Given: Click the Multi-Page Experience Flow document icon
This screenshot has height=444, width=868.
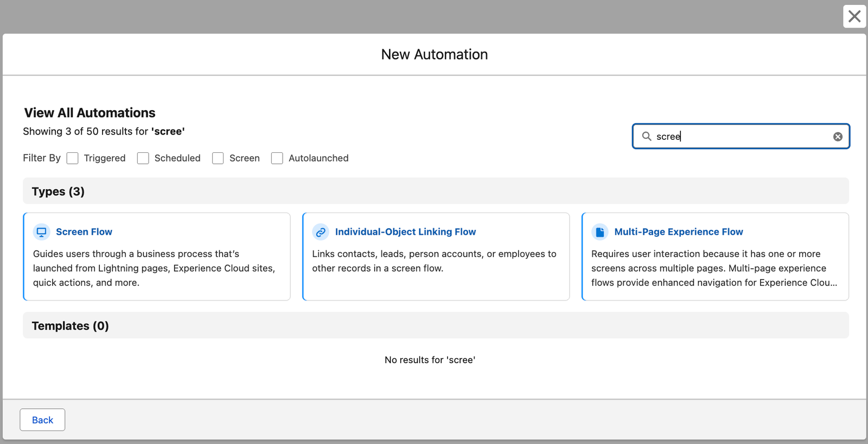Looking at the screenshot, I should coord(599,232).
